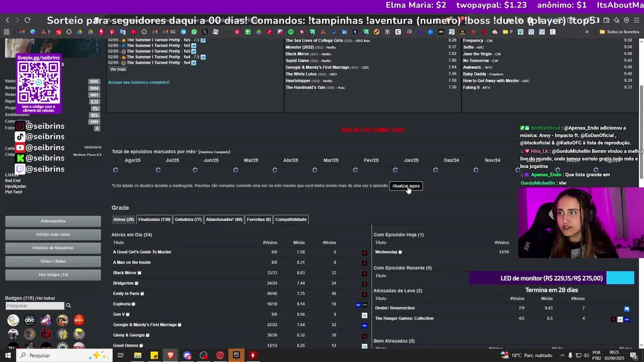The image size is (644, 362).
Task: Open the 'Ginny & Georgia' series title
Action: pos(129,335)
